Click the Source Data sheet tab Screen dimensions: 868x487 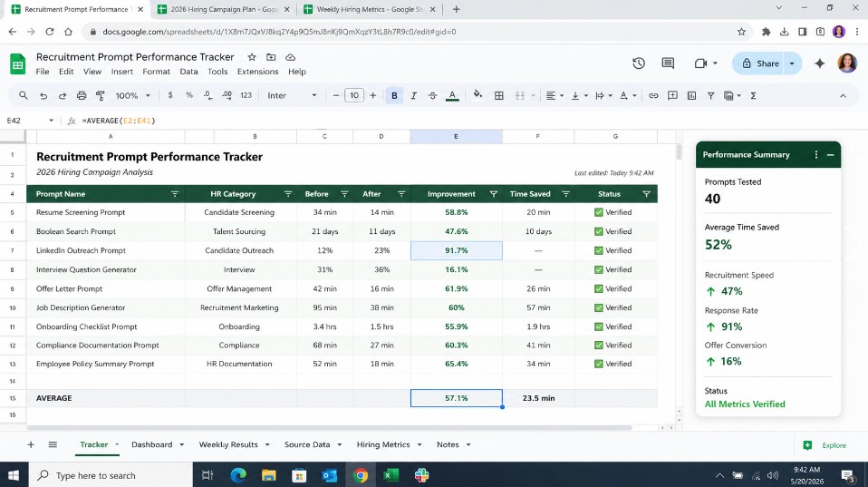306,444
